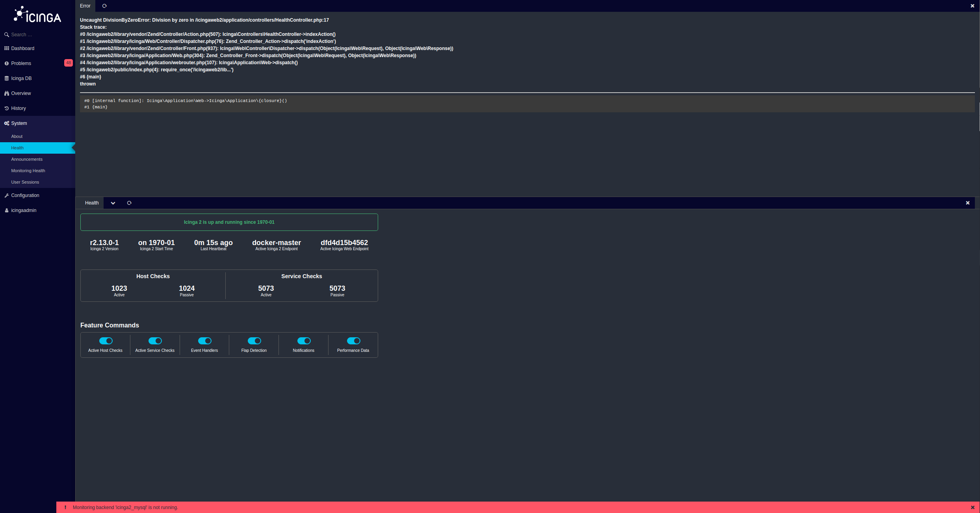
Task: Refresh the Error pane
Action: pos(104,6)
